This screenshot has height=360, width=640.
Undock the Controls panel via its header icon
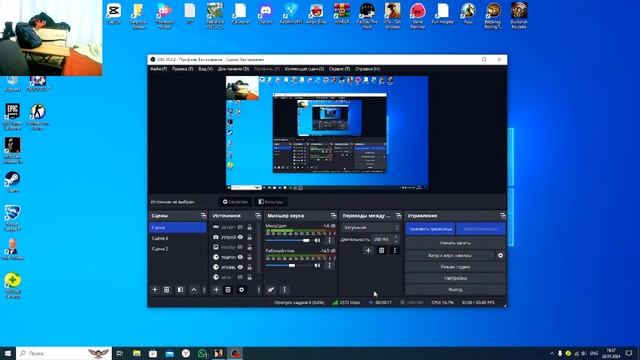tap(502, 216)
